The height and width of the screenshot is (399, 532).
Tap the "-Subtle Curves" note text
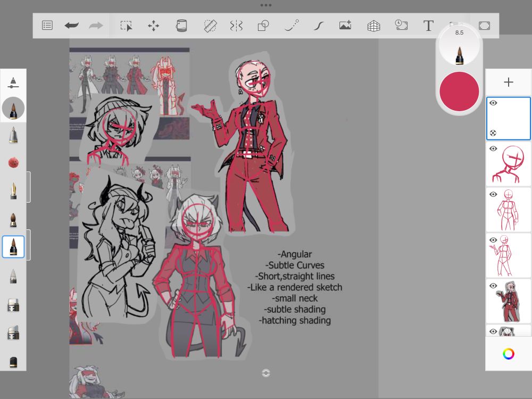click(x=295, y=265)
